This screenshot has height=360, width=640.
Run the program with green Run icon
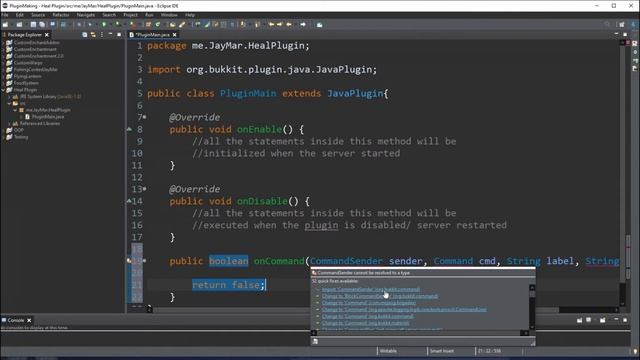[x=104, y=24]
